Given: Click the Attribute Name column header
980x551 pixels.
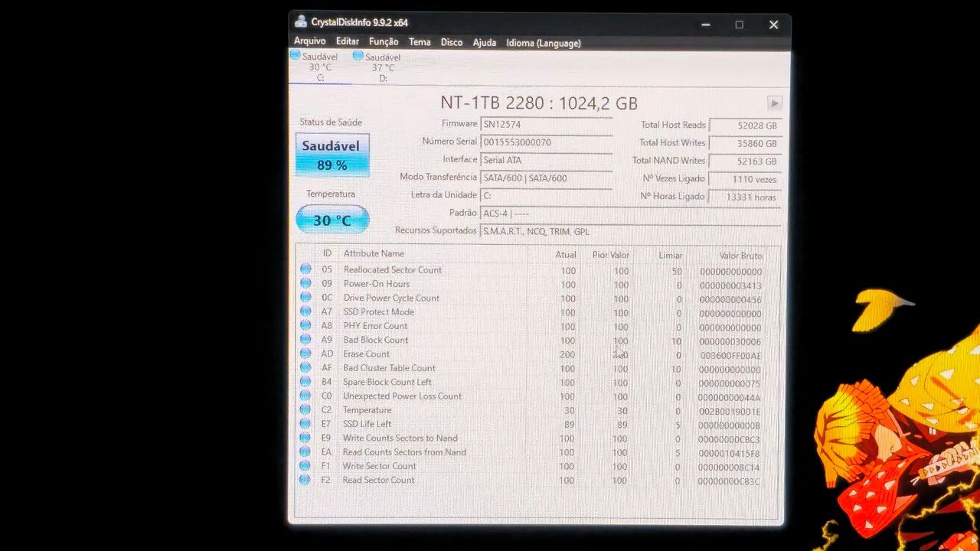Looking at the screenshot, I should click(374, 253).
